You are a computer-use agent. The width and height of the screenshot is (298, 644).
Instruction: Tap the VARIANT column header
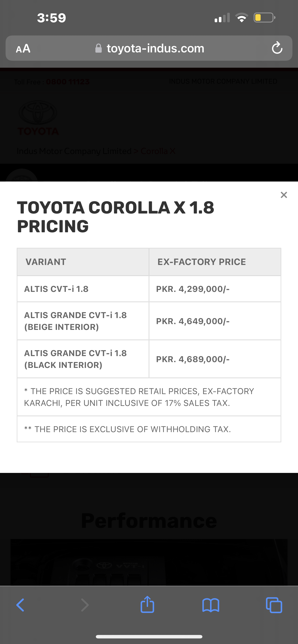click(83, 262)
